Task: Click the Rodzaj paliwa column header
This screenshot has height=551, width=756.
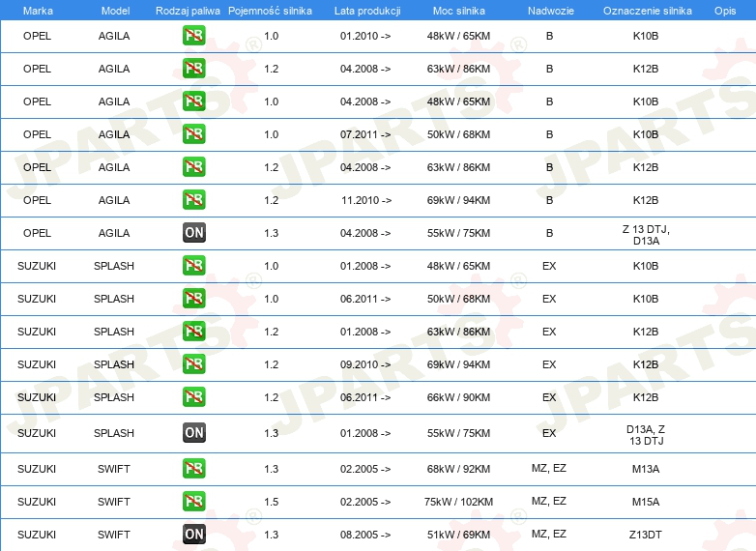Action: coord(188,11)
